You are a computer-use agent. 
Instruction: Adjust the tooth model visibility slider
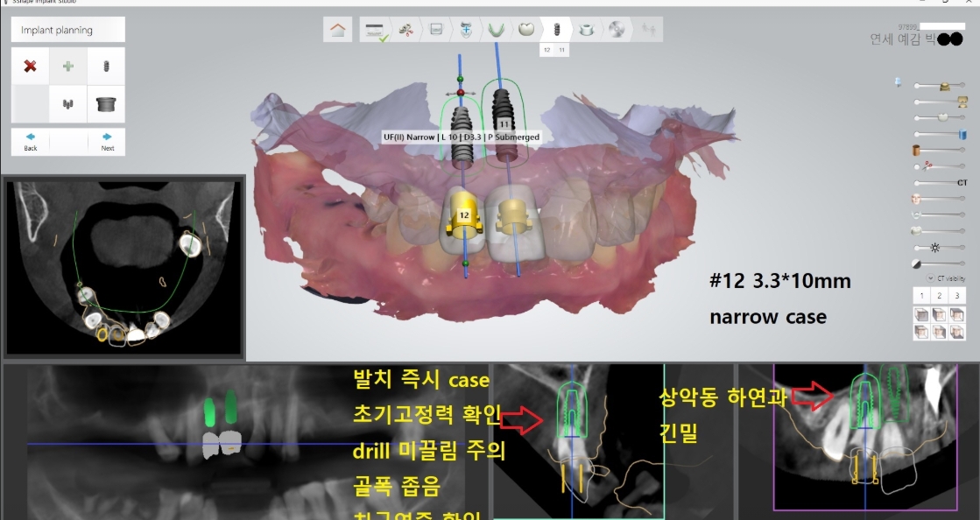click(940, 231)
